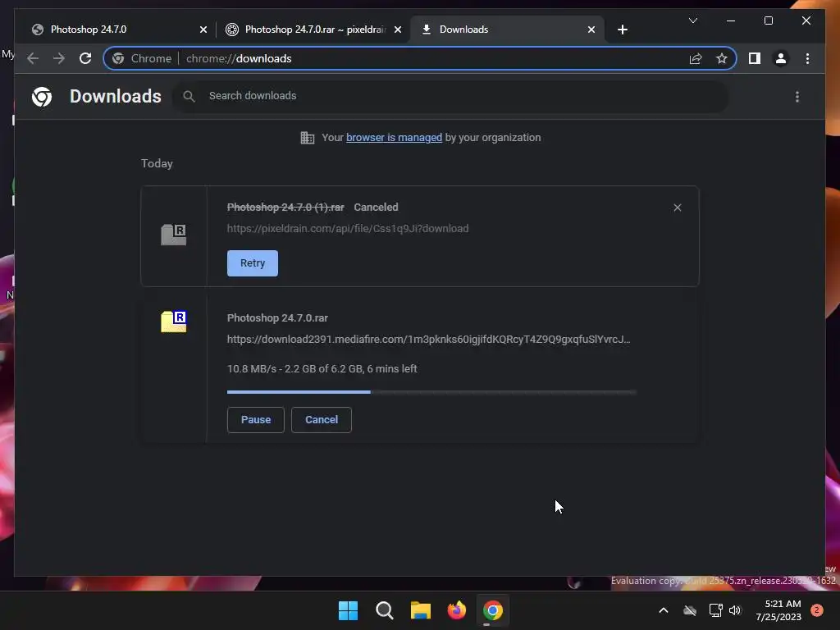Close the pixeldrain tab
840x630 pixels.
click(x=398, y=30)
